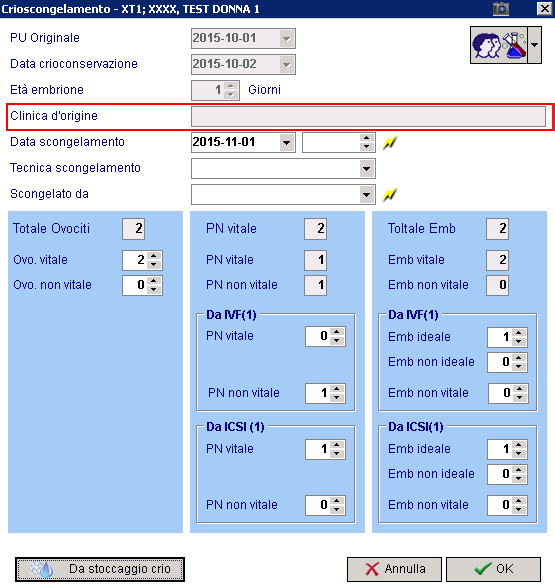The height and width of the screenshot is (587, 555).
Task: Increase Da ICSI Emb ideale count
Action: 519,445
